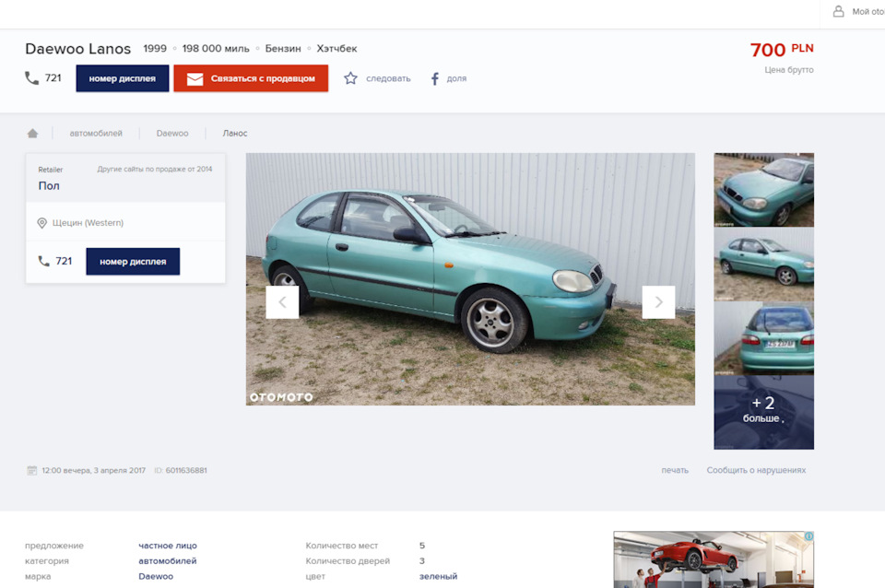Click the star follow icon

[x=350, y=78]
